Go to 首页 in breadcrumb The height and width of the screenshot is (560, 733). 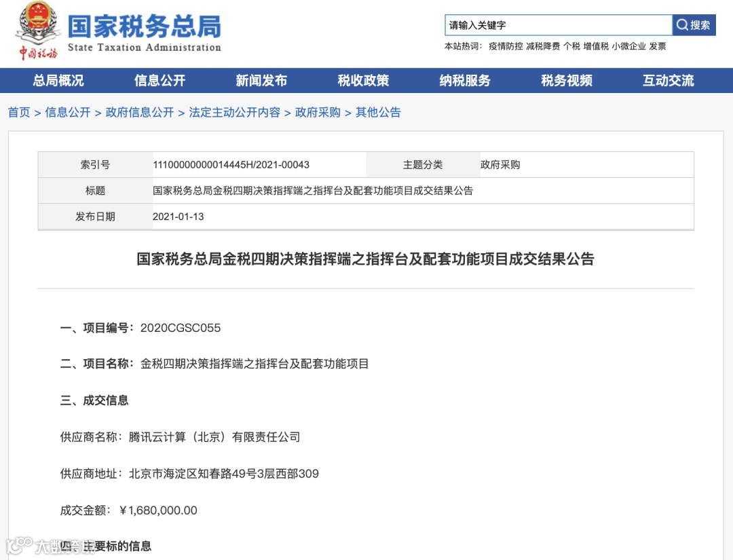click(19, 112)
